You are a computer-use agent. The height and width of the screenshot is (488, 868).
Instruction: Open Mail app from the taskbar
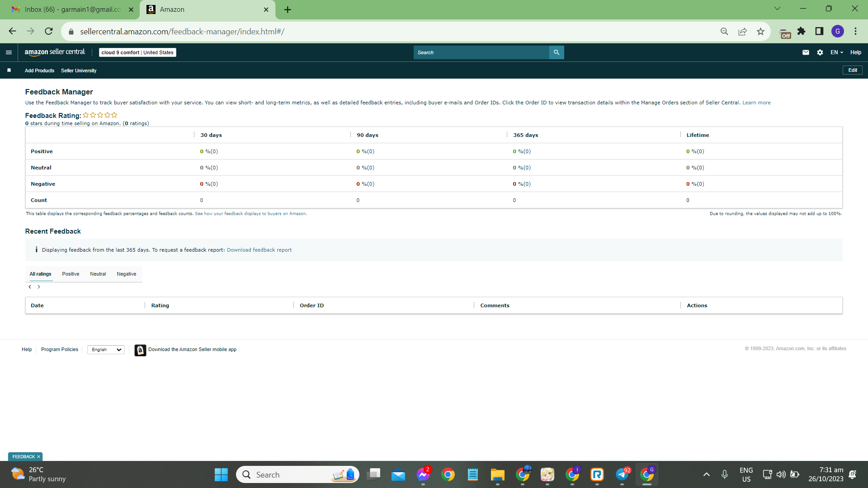[398, 474]
